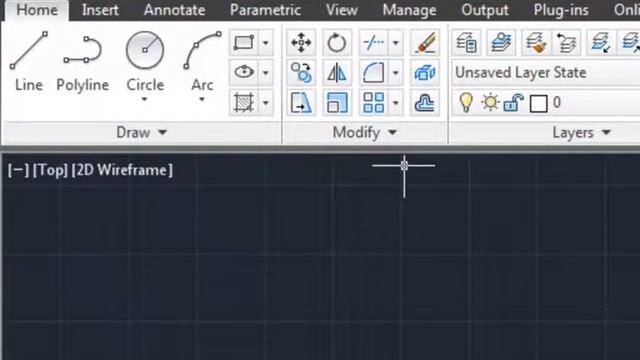
Task: Open the Layer Properties manager
Action: (467, 42)
